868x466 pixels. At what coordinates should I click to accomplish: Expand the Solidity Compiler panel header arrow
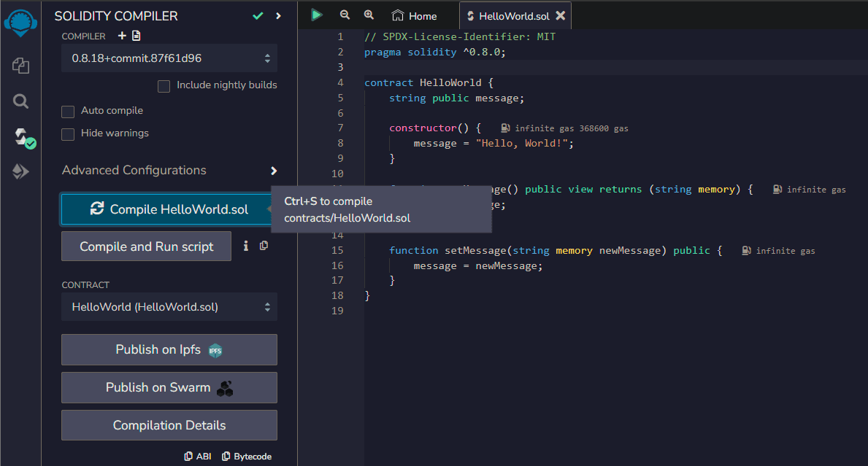(278, 16)
